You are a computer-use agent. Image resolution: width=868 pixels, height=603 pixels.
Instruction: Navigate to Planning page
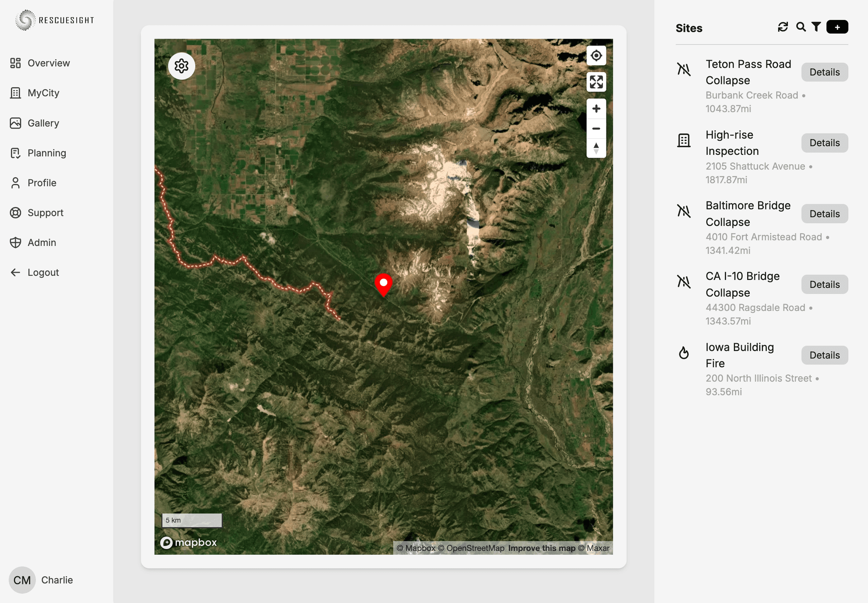click(x=47, y=153)
